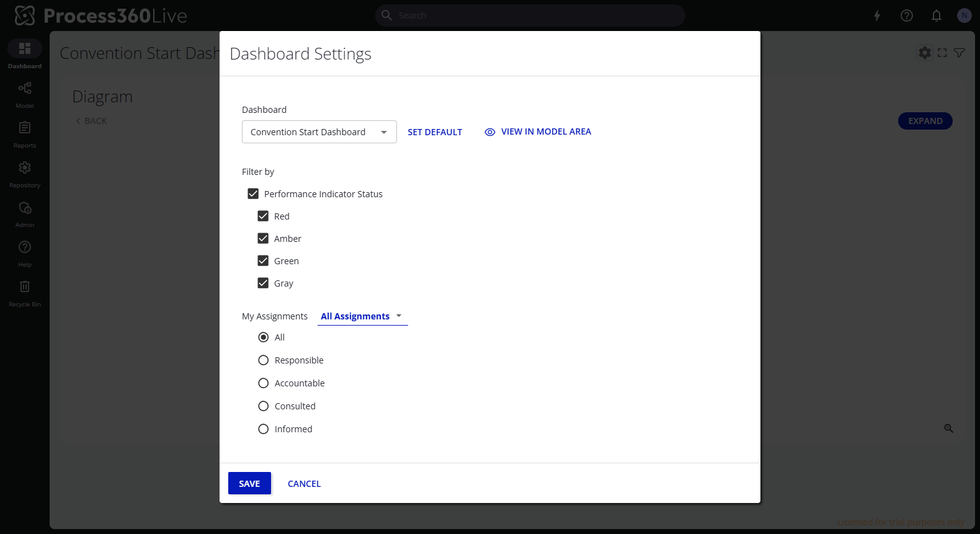Image resolution: width=980 pixels, height=534 pixels.
Task: Open the Model sidebar section
Action: (x=25, y=94)
